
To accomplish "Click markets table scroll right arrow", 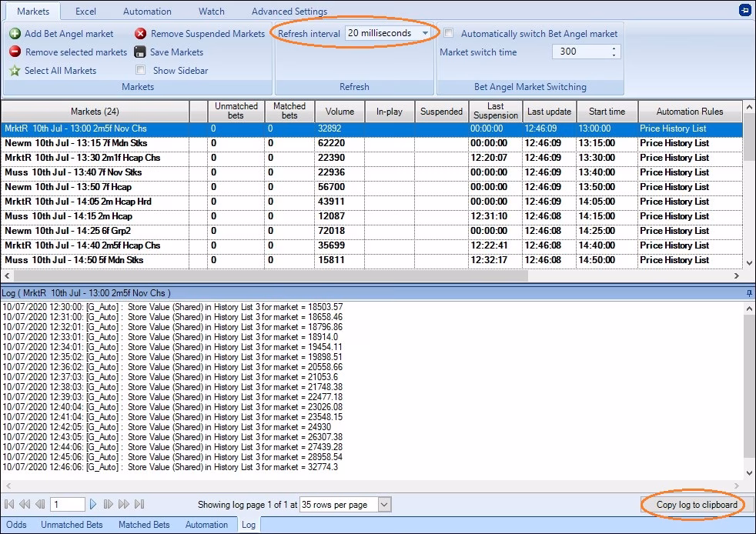I will pos(736,275).
